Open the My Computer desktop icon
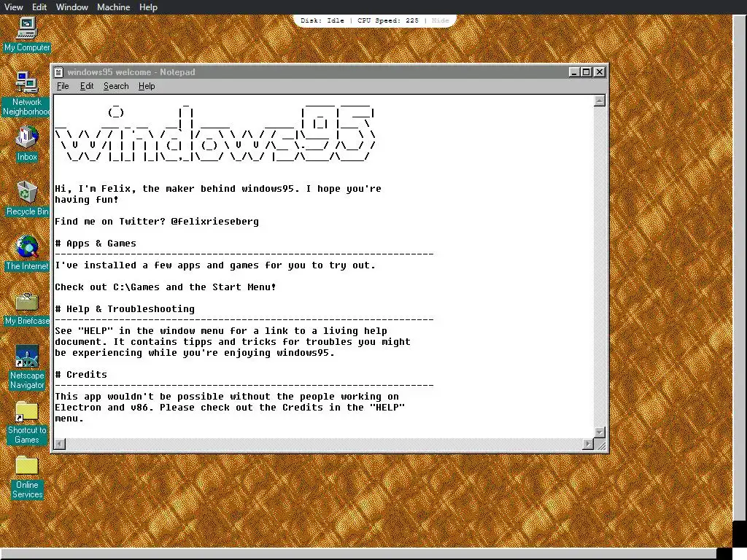747x560 pixels. click(x=27, y=34)
